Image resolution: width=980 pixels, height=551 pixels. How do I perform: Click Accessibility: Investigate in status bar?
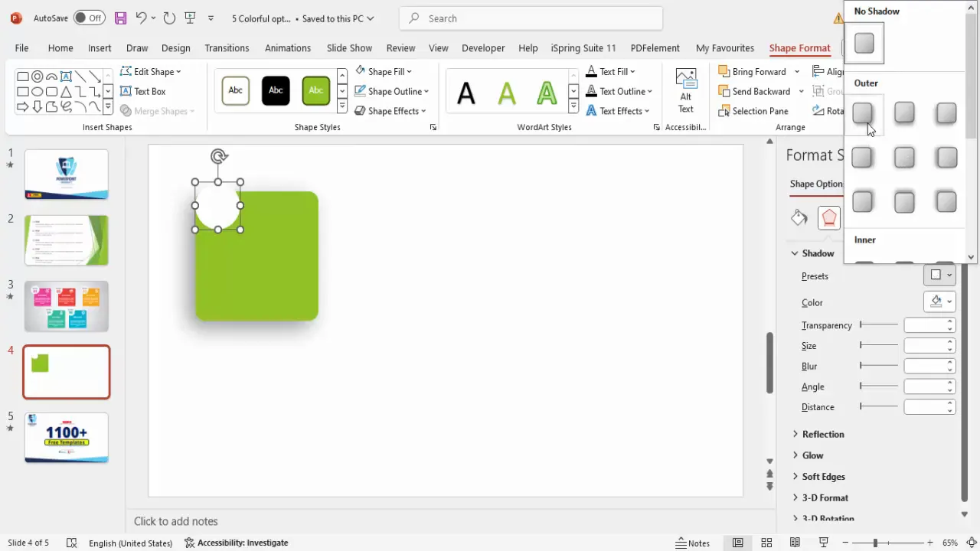point(236,543)
